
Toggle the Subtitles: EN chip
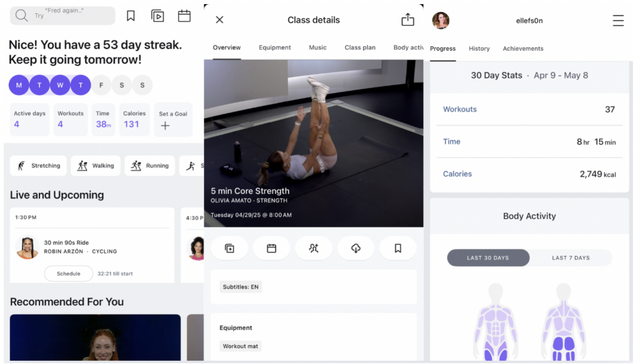(240, 287)
